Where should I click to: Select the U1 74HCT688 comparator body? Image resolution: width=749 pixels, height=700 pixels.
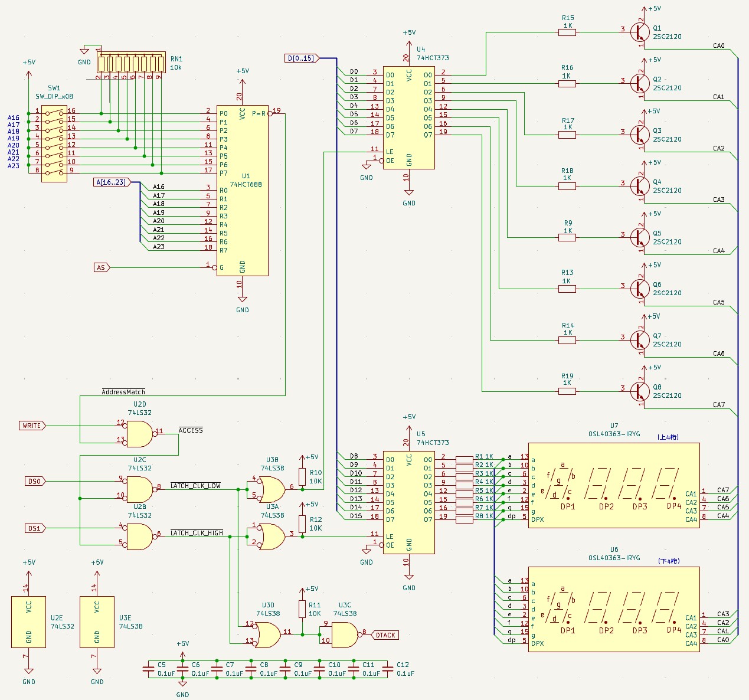point(243,191)
